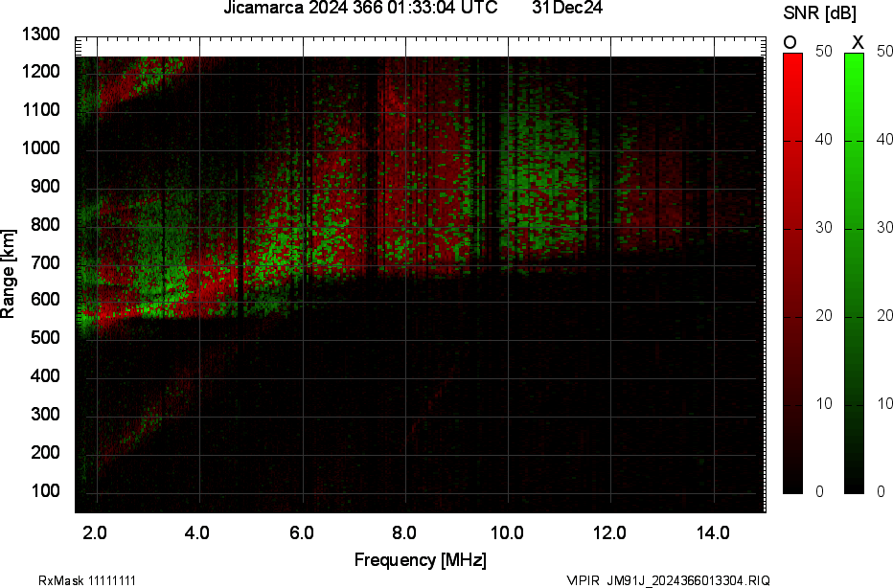Image resolution: width=893 pixels, height=588 pixels.
Task: Click the 100 range tick label
Action: click(x=45, y=490)
